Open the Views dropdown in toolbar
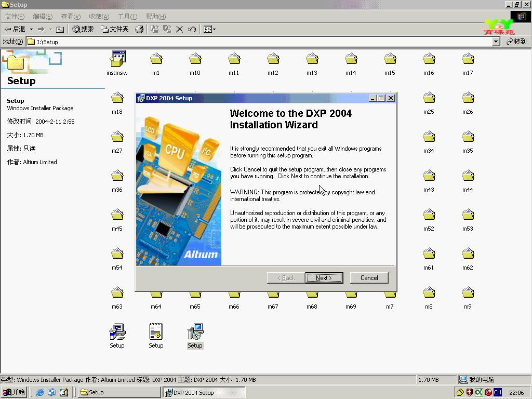532x399 pixels. pyautogui.click(x=209, y=29)
